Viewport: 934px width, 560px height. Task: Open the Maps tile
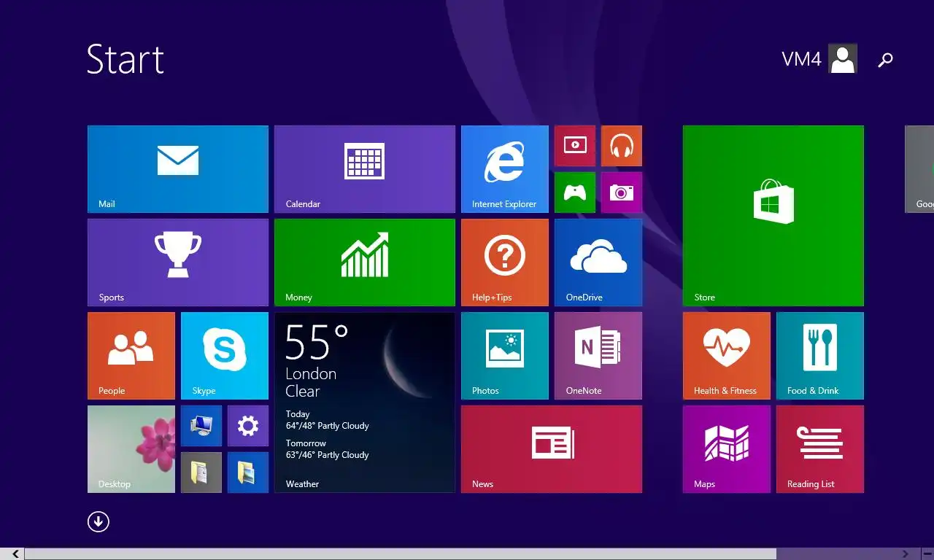point(727,449)
